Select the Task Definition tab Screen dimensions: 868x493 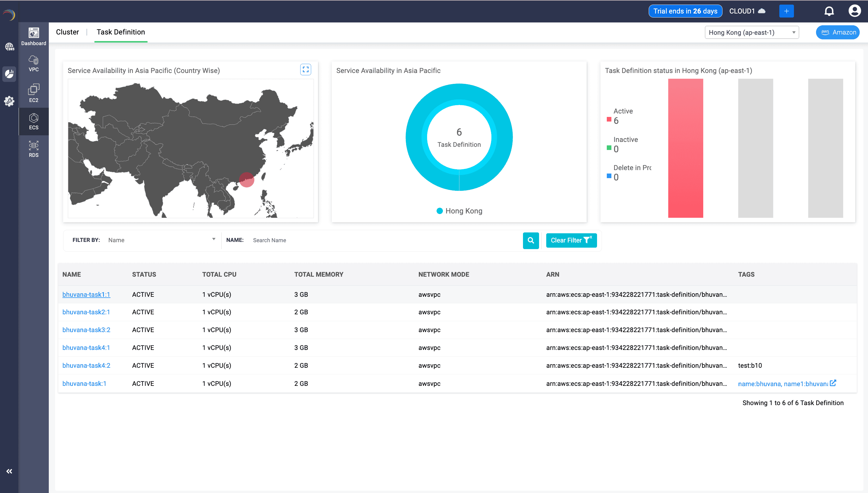click(121, 32)
